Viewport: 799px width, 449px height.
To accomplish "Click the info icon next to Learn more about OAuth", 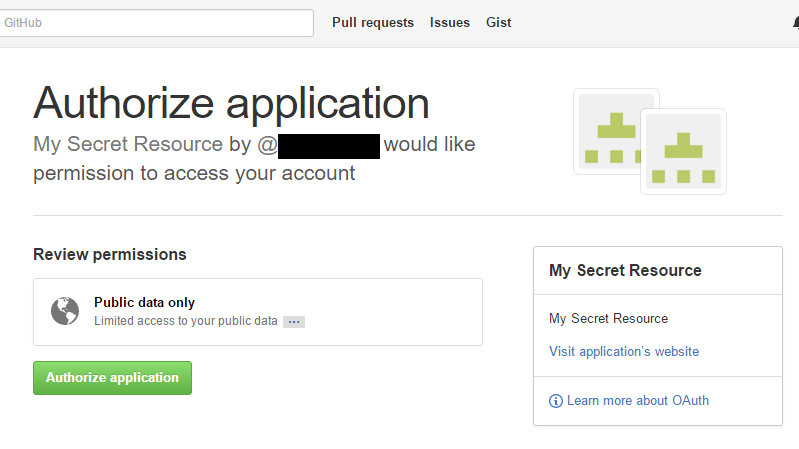I will pyautogui.click(x=556, y=401).
